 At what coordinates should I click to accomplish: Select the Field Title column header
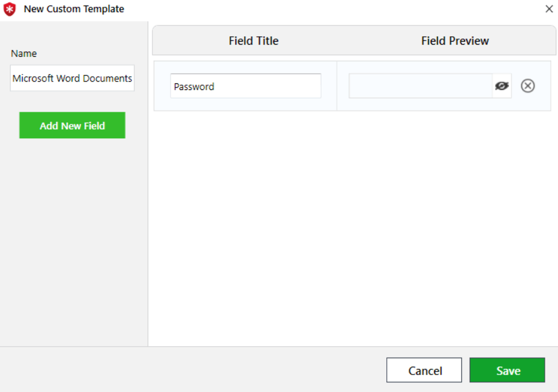[x=253, y=41]
